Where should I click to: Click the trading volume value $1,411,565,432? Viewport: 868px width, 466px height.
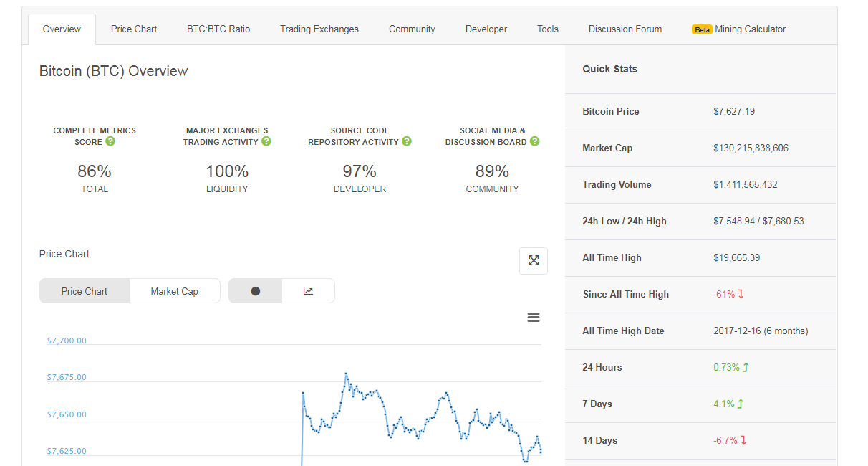[746, 184]
